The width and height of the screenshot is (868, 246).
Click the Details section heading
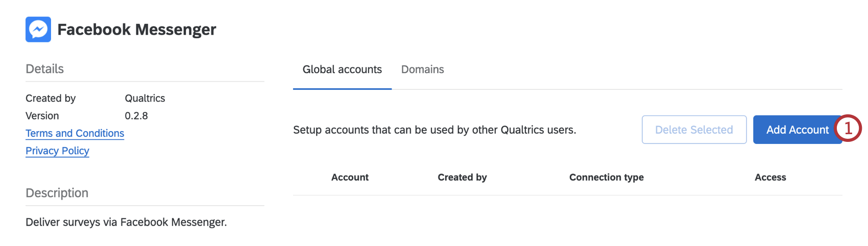[x=44, y=69]
